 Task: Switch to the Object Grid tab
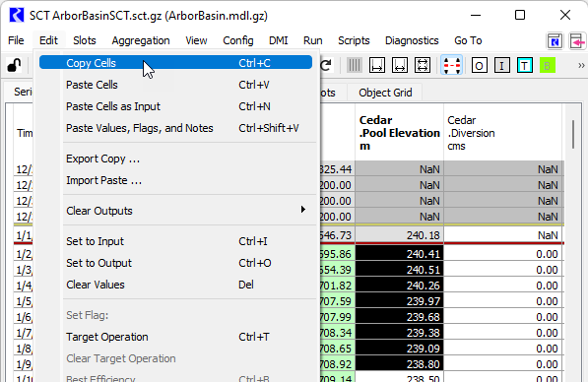[385, 93]
